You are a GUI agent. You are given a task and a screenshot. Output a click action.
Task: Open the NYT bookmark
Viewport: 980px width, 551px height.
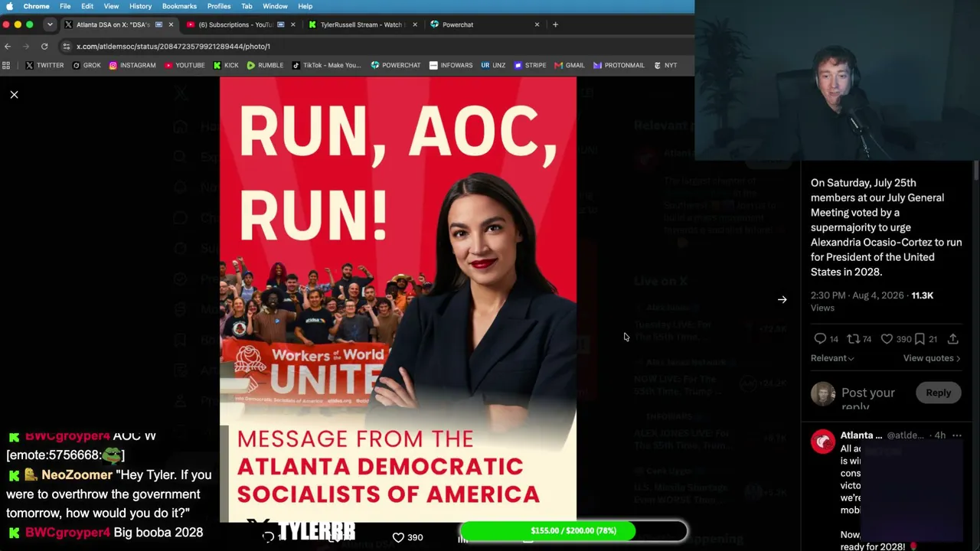[x=665, y=65]
